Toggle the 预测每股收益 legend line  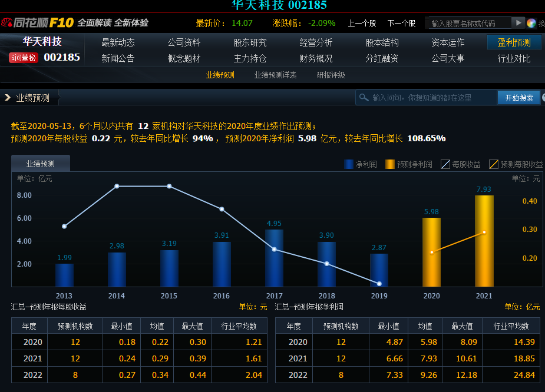(516, 164)
